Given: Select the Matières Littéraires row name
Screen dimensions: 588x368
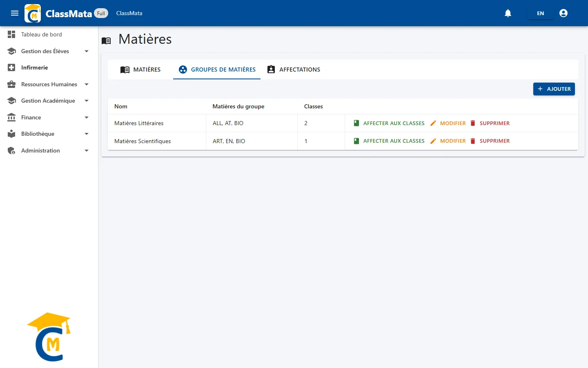Looking at the screenshot, I should coord(139,123).
